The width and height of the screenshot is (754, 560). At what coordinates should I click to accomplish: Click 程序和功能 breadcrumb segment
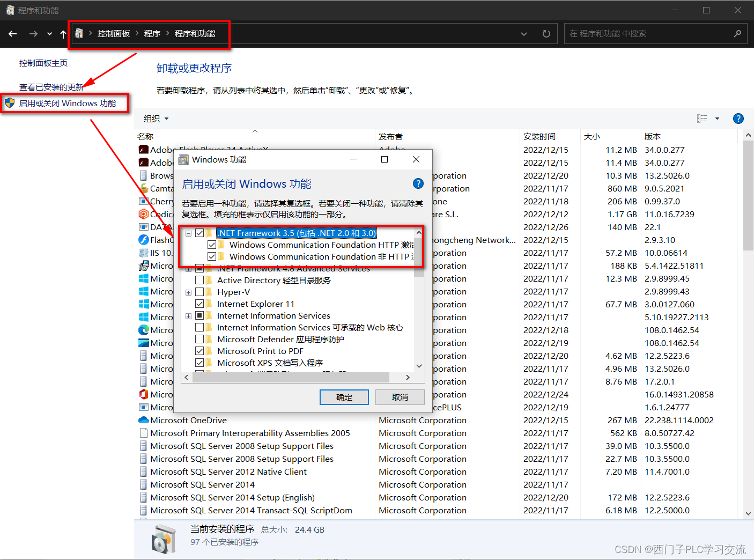195,33
